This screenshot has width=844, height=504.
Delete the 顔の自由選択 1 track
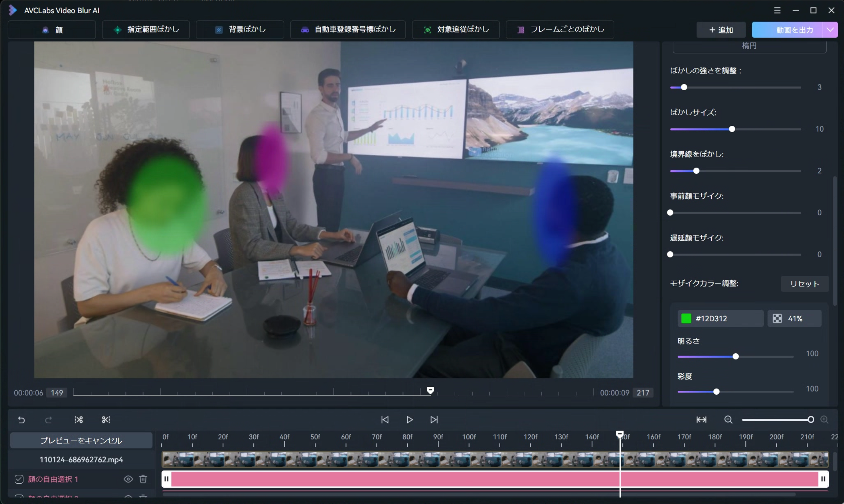coord(143,479)
